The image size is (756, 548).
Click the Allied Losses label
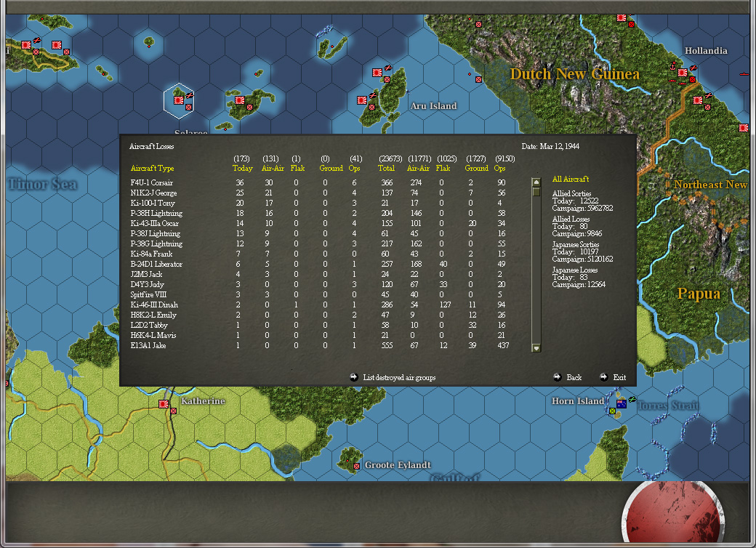[571, 219]
